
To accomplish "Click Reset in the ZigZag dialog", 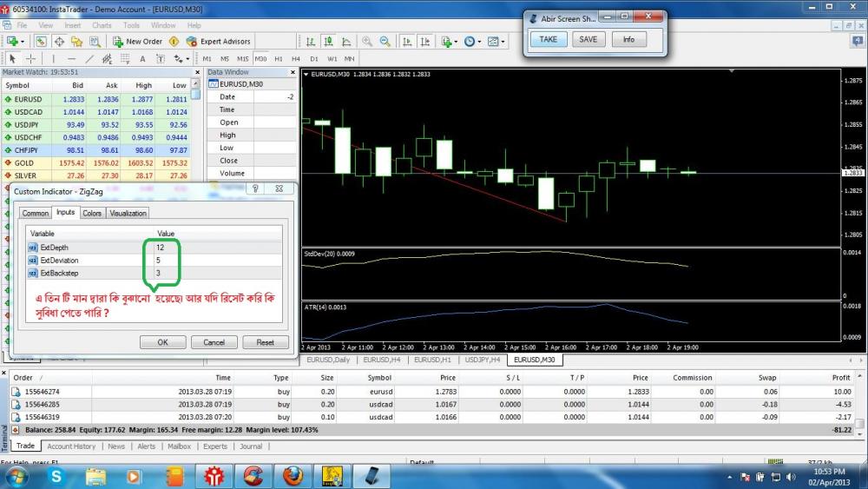I will click(265, 342).
